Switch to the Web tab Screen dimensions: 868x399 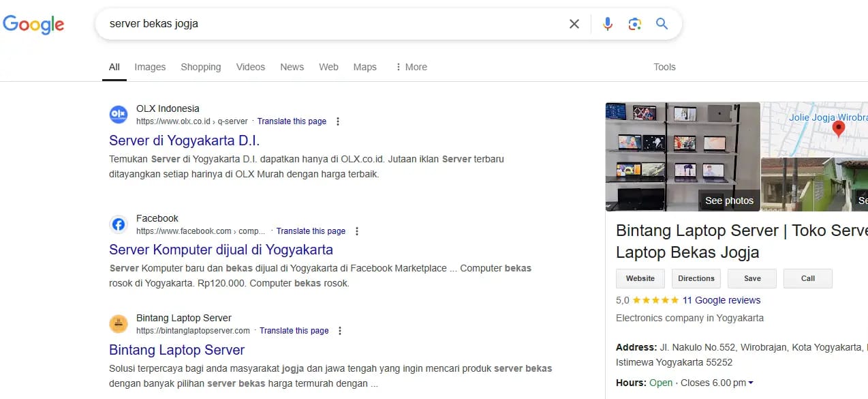(328, 67)
